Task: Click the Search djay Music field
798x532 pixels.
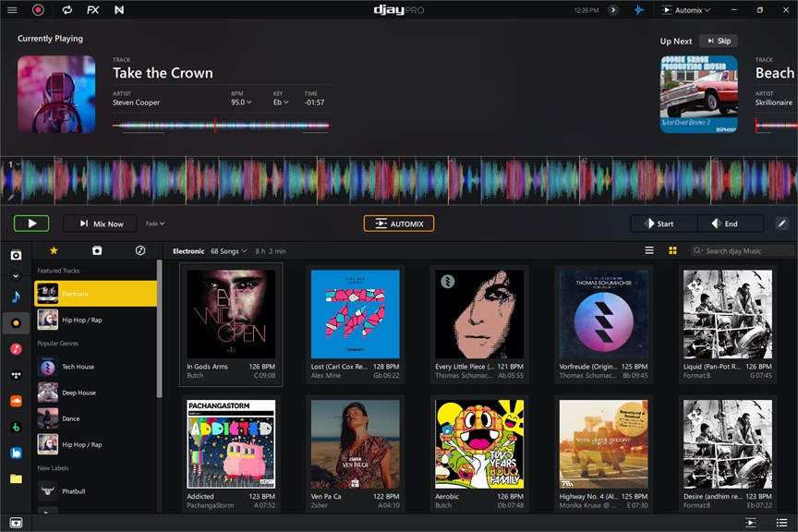Action: point(742,250)
